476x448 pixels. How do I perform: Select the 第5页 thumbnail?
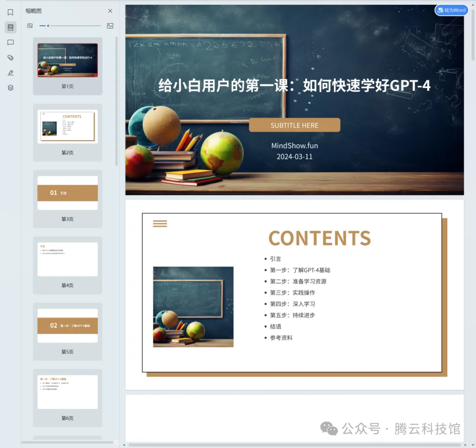pyautogui.click(x=67, y=326)
